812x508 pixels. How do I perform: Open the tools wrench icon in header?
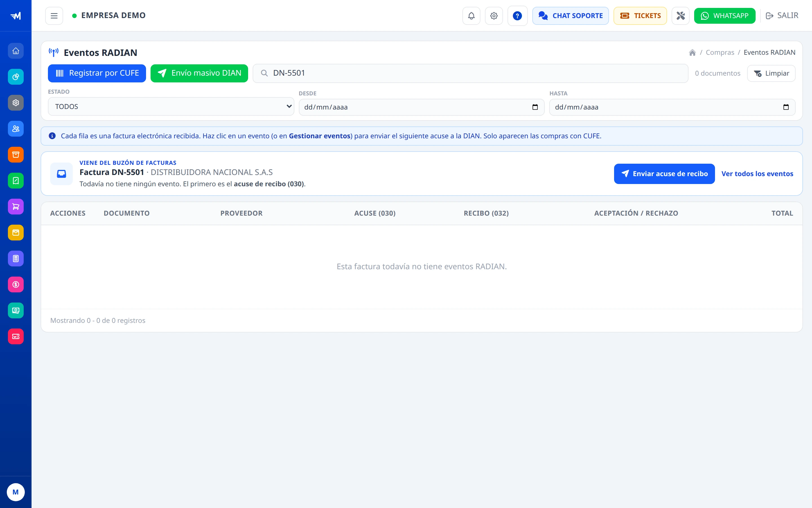coord(680,16)
